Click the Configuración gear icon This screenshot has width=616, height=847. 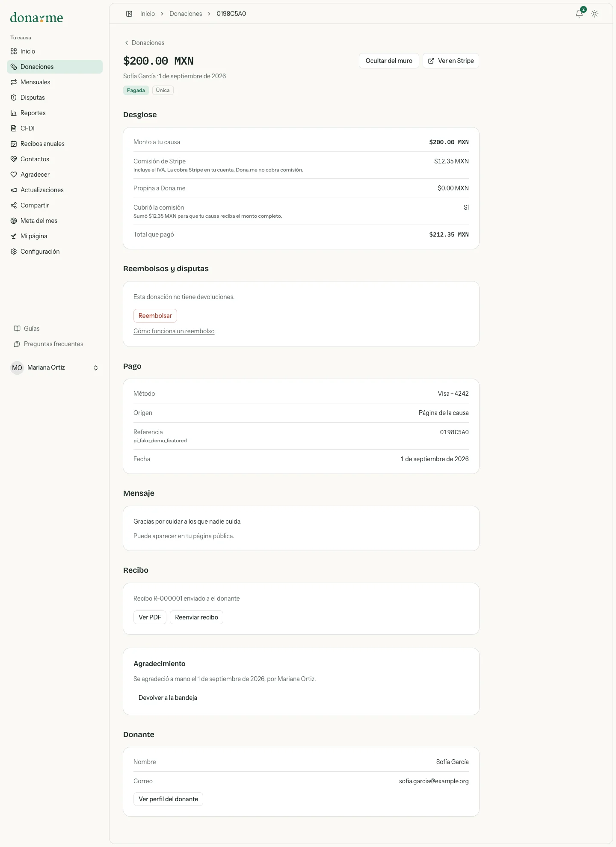(14, 252)
